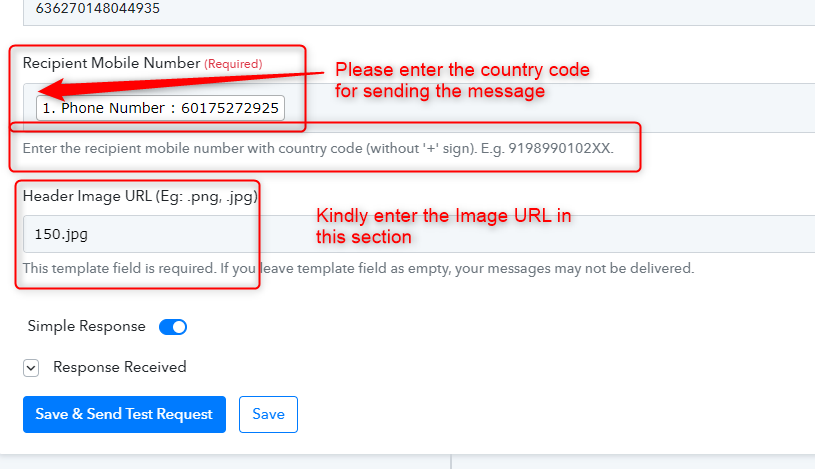The image size is (815, 469).
Task: Click the country code hint text below phone field
Action: [318, 149]
